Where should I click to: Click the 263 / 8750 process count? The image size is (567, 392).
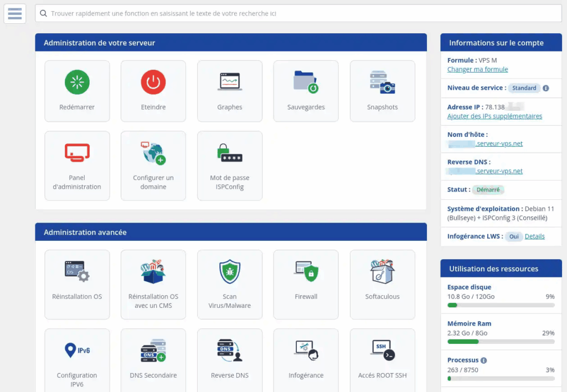(x=462, y=370)
